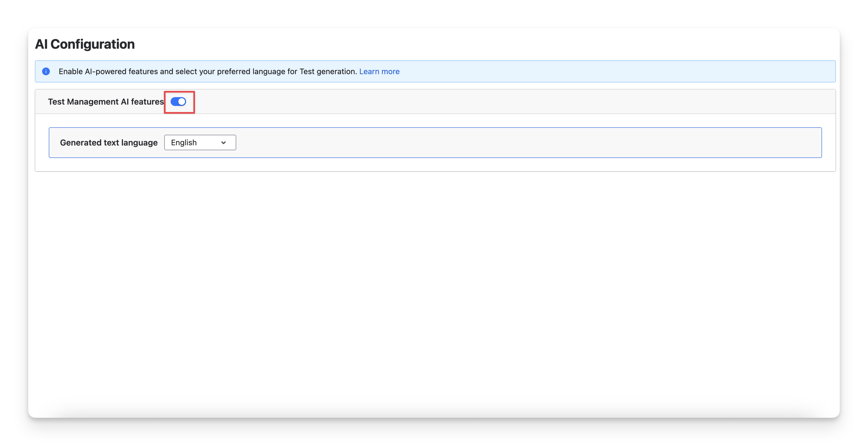The width and height of the screenshot is (868, 446).
Task: Click the 'AI' word in page title
Action: point(41,44)
